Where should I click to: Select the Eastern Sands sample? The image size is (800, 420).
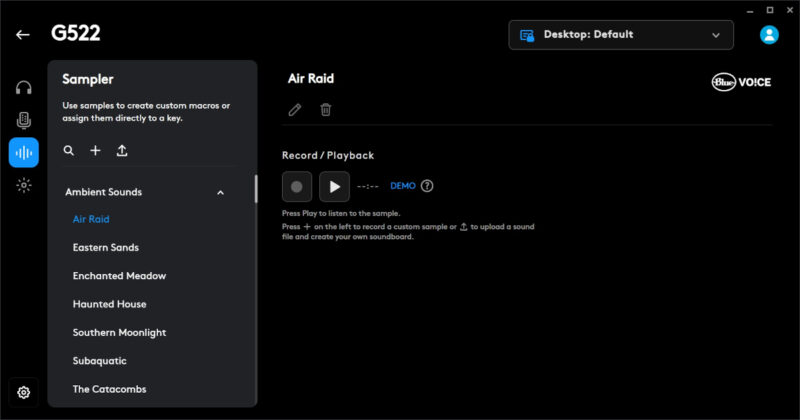pos(106,248)
